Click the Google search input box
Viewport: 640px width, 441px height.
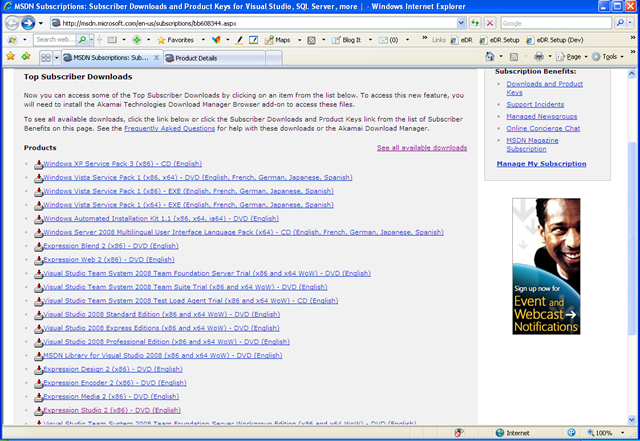pyautogui.click(x=556, y=23)
